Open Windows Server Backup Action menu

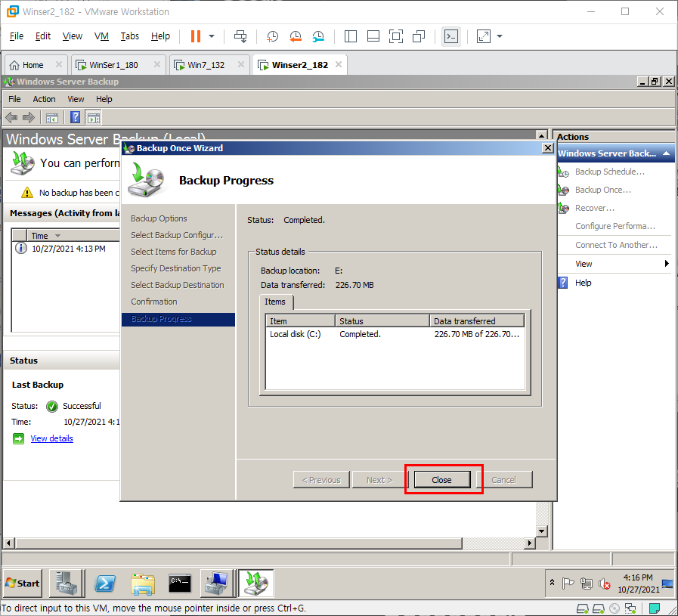click(44, 99)
